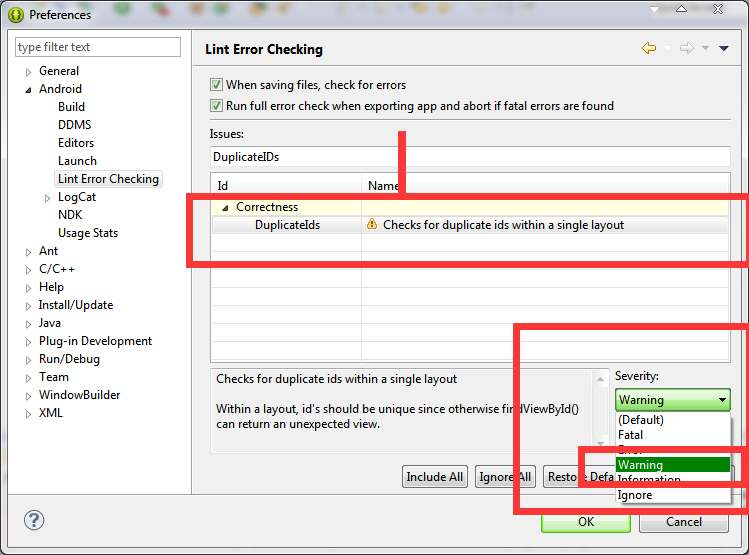749x555 pixels.
Task: Toggle 'Run full error check when exporting'
Action: (216, 106)
